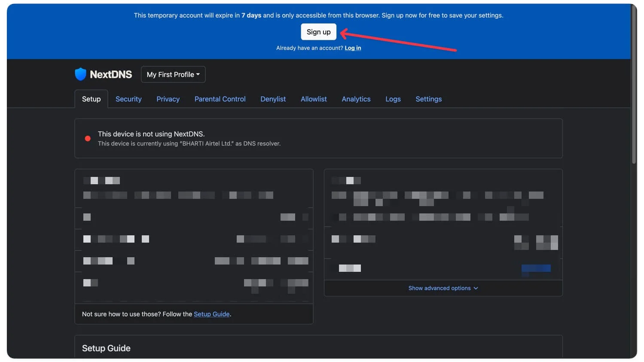Open the My First Profile dropdown

pyautogui.click(x=173, y=74)
